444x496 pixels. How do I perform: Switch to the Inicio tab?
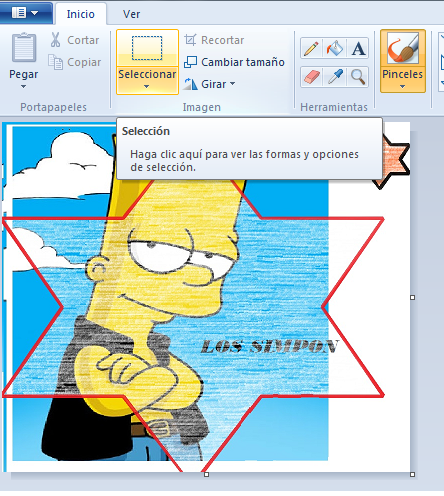(81, 14)
